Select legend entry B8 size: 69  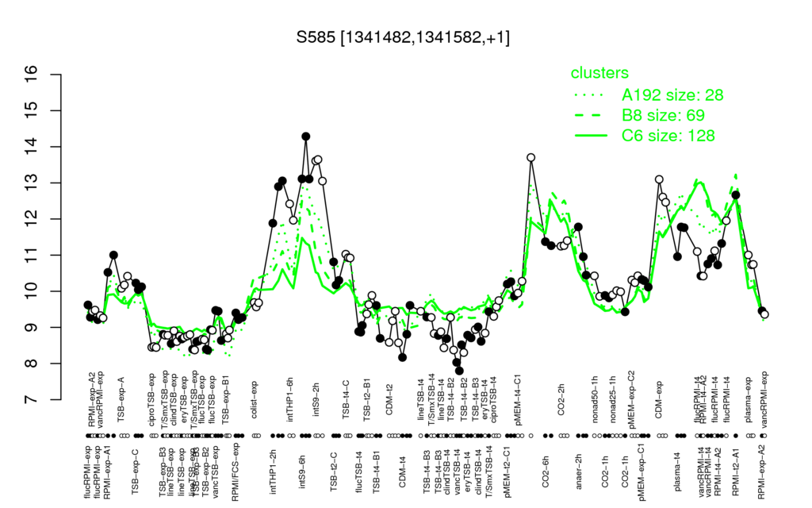click(663, 115)
